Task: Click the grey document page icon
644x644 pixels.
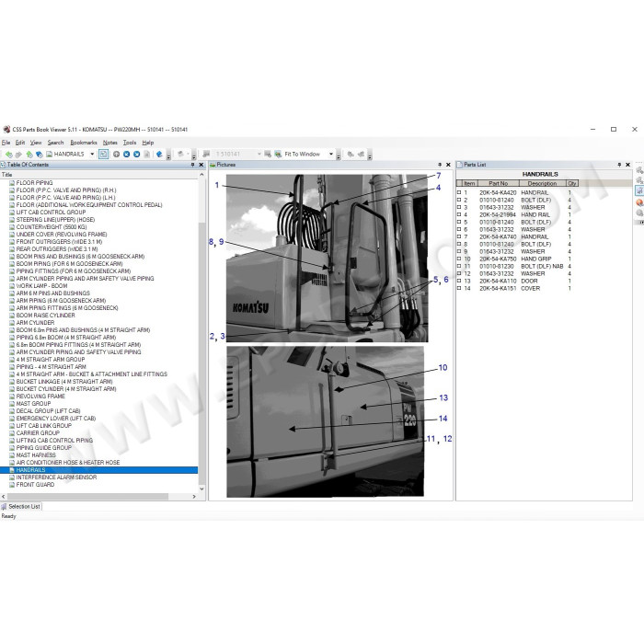Action: tap(146, 154)
